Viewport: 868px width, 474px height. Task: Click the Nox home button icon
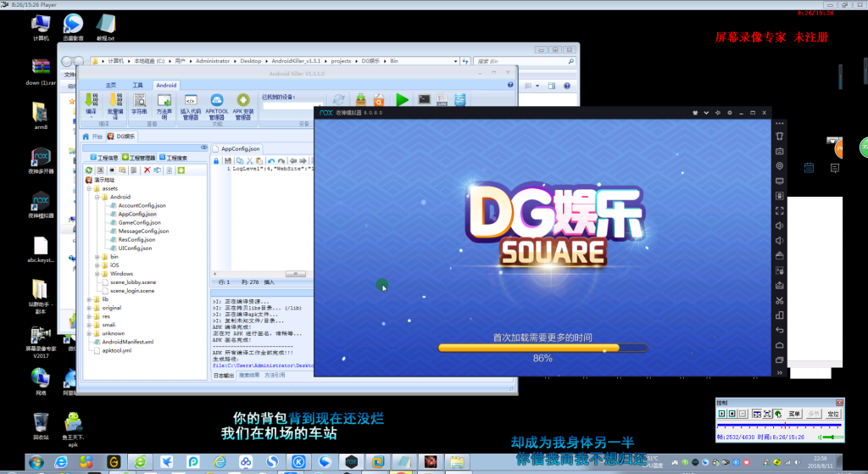pyautogui.click(x=780, y=345)
